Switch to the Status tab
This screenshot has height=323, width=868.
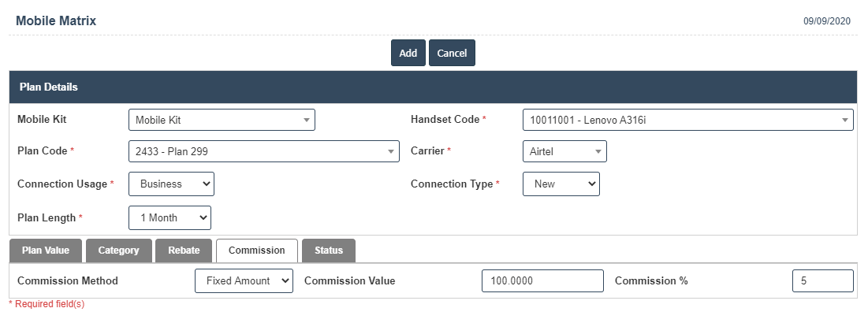[x=329, y=251]
